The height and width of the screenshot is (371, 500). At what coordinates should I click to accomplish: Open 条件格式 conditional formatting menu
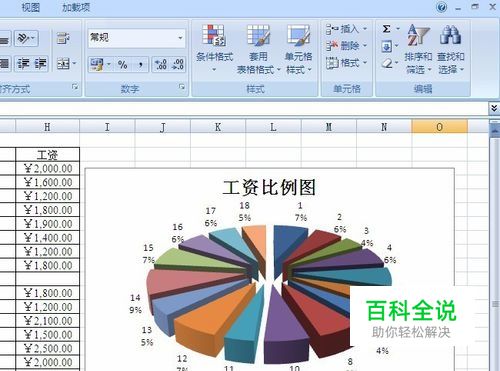(x=214, y=48)
